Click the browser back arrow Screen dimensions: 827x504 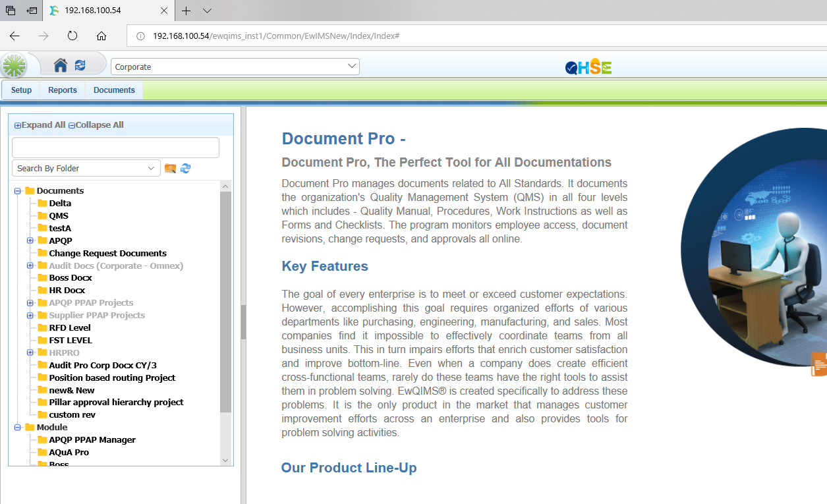[14, 36]
